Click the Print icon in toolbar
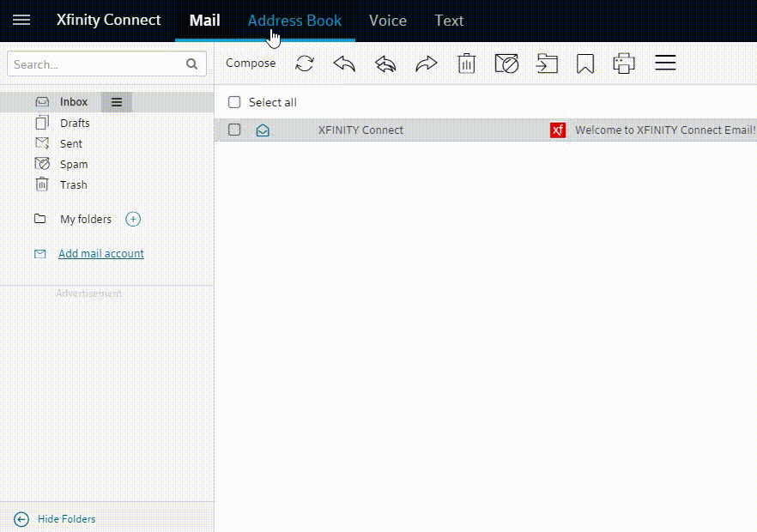Screen dimensions: 757x532 click(624, 63)
